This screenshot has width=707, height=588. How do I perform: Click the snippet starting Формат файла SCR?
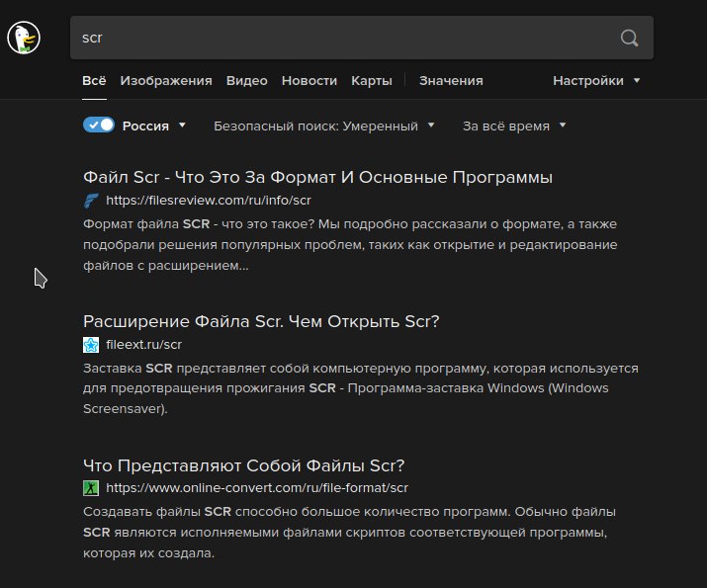[x=350, y=245]
